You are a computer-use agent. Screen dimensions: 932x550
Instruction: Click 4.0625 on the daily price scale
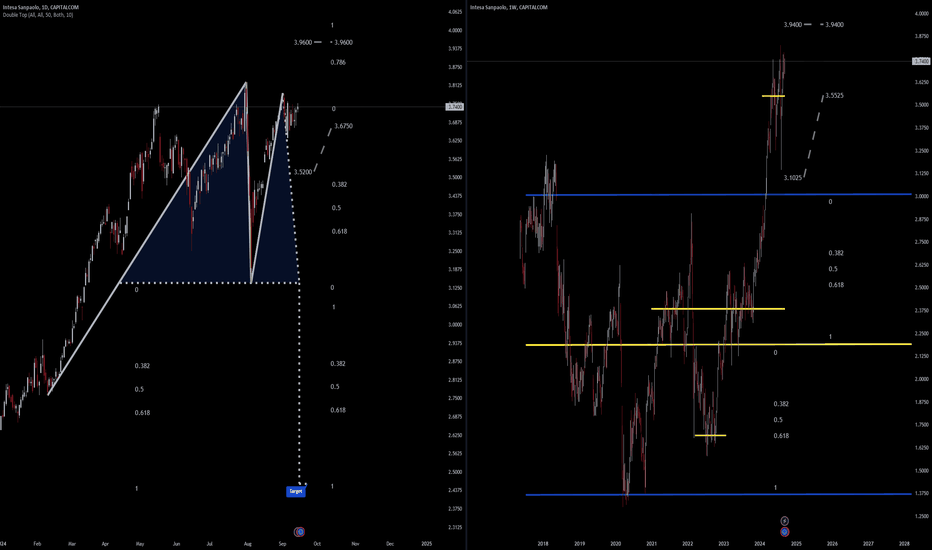[455, 12]
